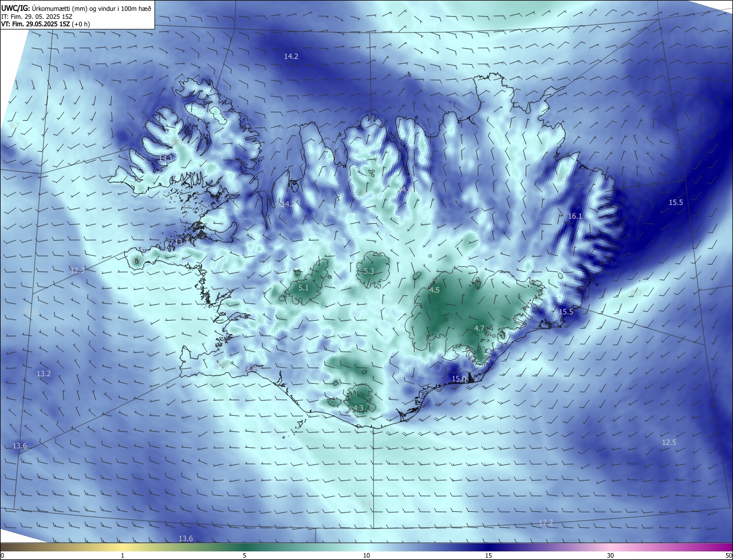This screenshot has width=733, height=560.
Task: Click the 13.2 value label over the sea
Action: (x=44, y=373)
